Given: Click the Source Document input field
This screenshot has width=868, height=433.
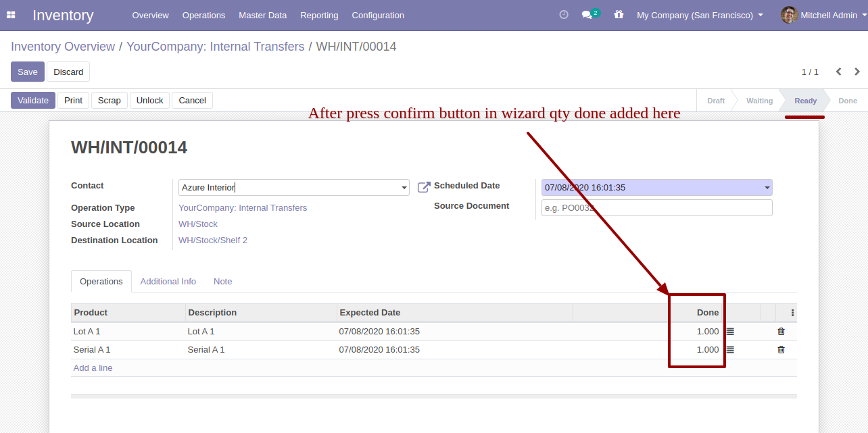Looking at the screenshot, I should pyautogui.click(x=657, y=208).
